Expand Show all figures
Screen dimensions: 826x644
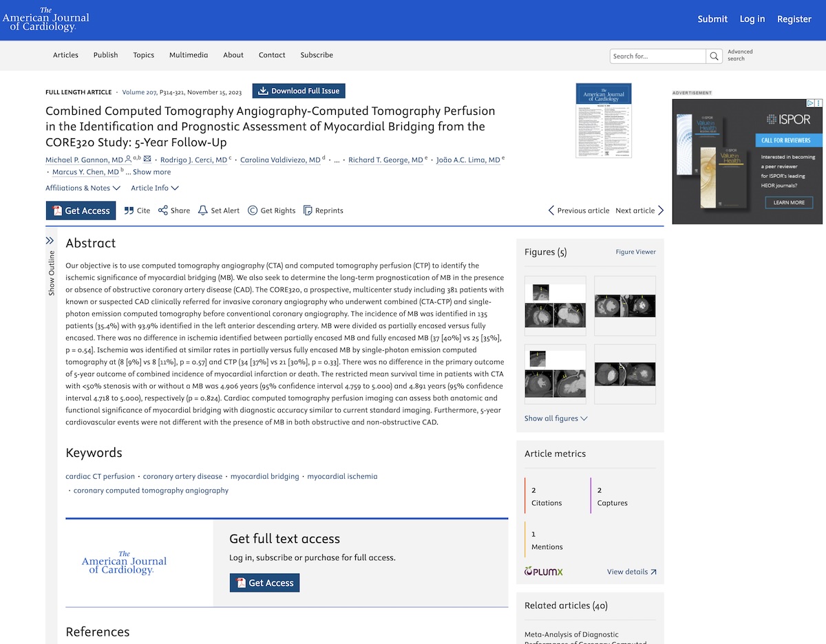[x=556, y=418]
